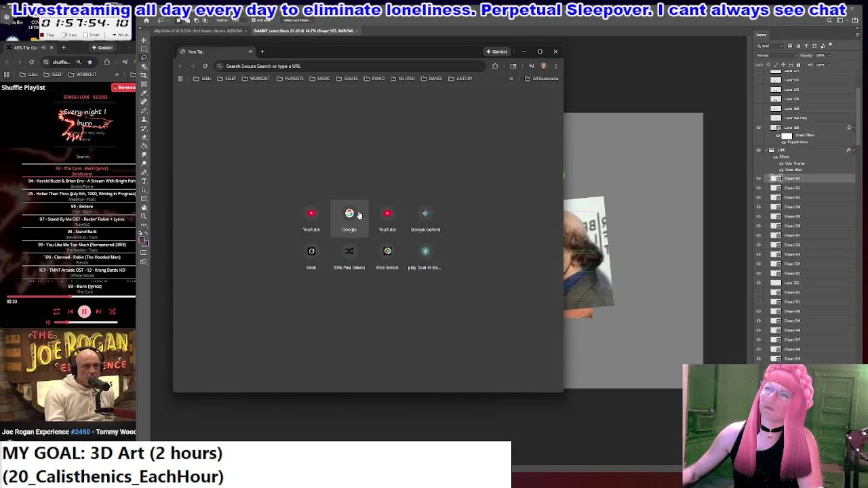
Task: Open the YouTube shortcut left of Google
Action: [311, 219]
